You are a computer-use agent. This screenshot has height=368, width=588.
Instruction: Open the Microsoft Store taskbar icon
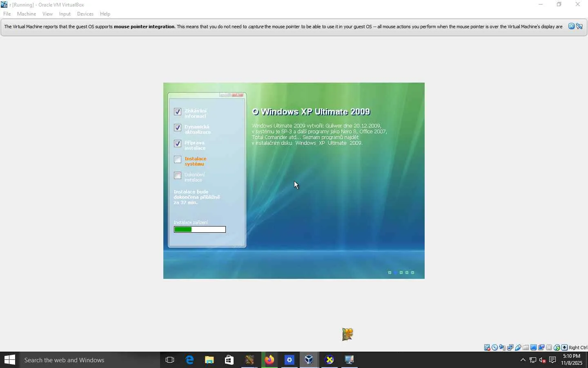click(x=229, y=360)
